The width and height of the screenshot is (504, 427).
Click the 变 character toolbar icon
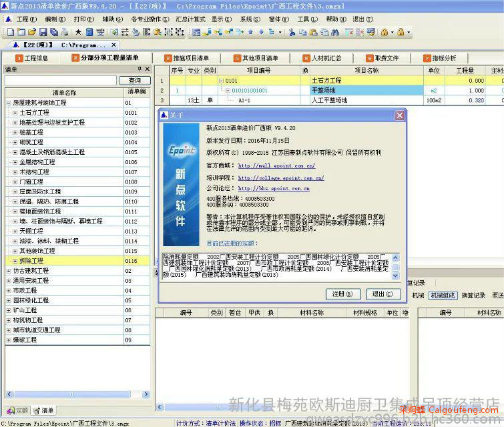100,32
